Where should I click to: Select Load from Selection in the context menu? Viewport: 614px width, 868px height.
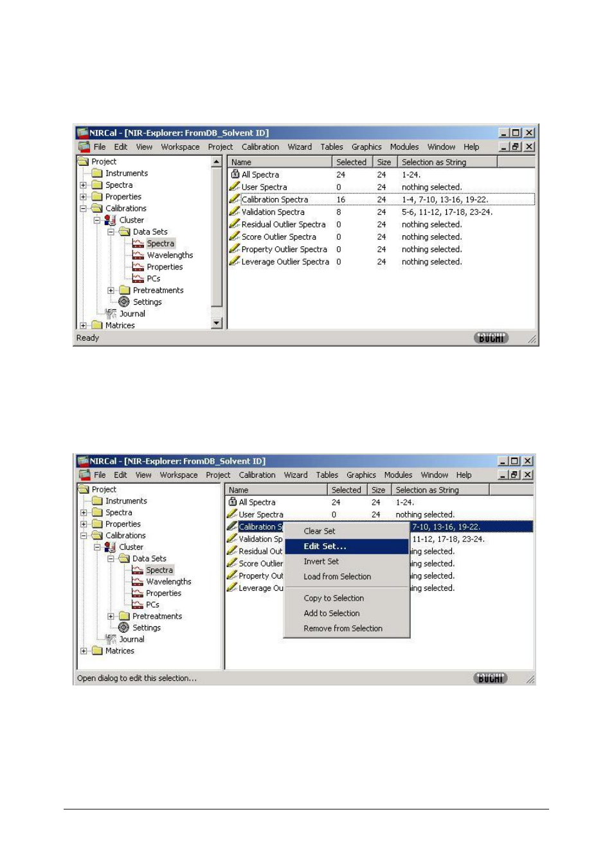(x=347, y=577)
